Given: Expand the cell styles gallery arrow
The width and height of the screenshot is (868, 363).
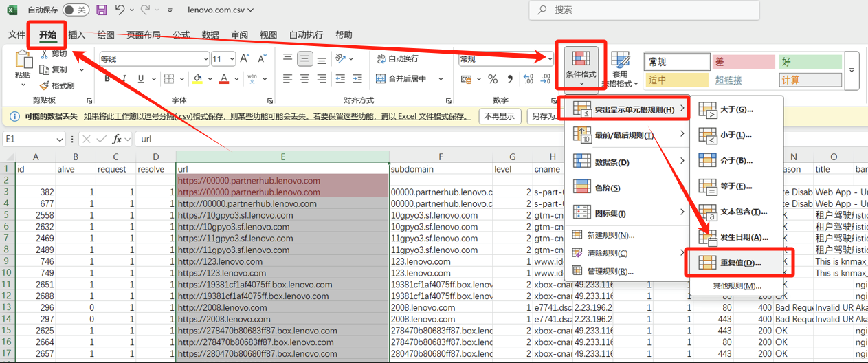Looking at the screenshot, I should point(853,70).
